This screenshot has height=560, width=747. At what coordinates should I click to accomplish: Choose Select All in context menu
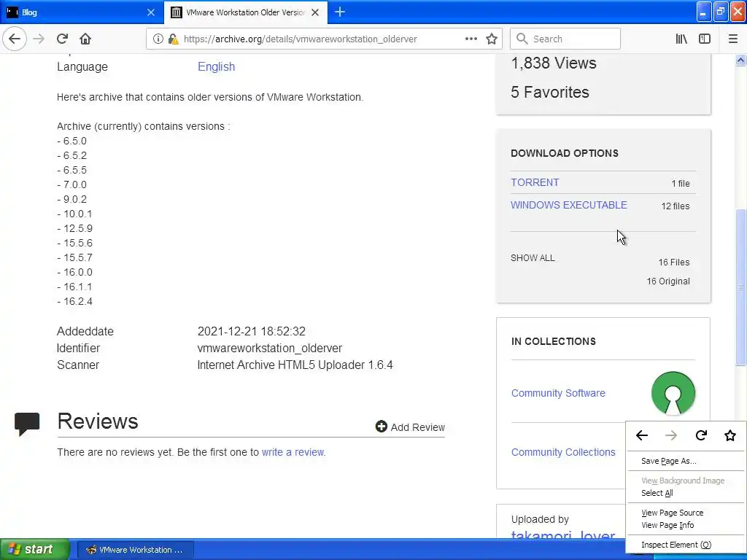click(657, 493)
